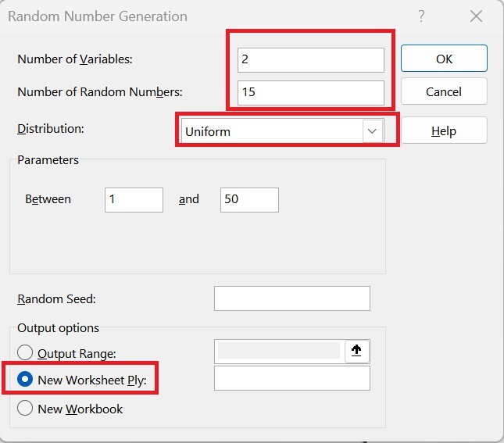Choose the New Workbook radio button
This screenshot has height=443, width=504.
coord(26,409)
